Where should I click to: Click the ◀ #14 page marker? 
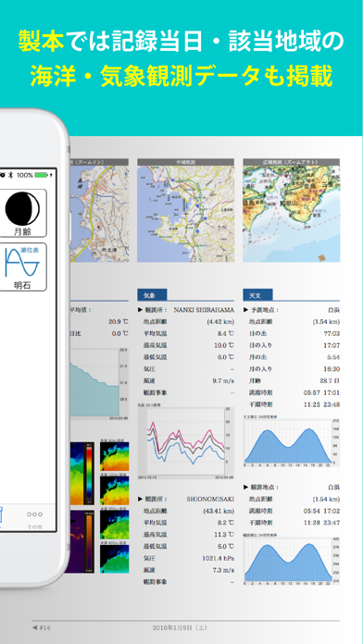tap(42, 627)
